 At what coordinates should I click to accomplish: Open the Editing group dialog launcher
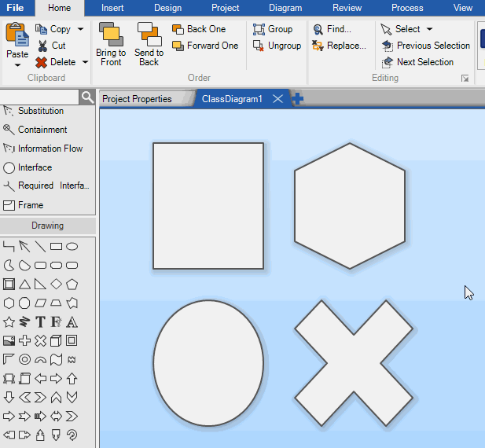point(465,79)
